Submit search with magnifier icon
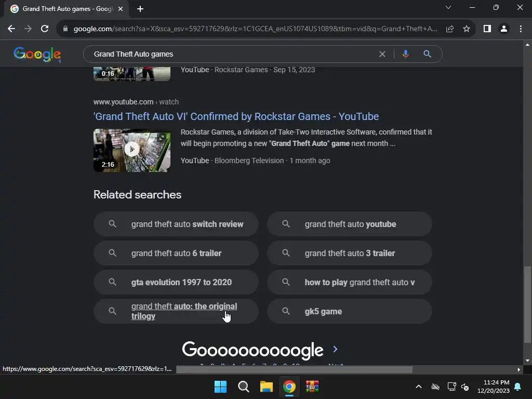 pyautogui.click(x=427, y=54)
